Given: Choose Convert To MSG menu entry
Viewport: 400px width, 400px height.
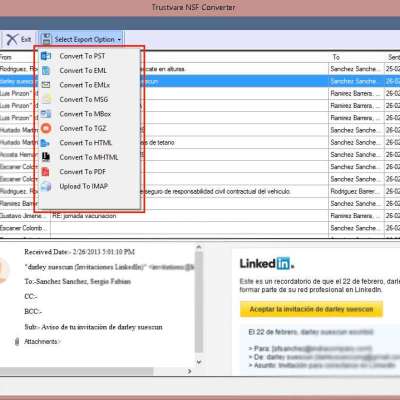Looking at the screenshot, I should (84, 99).
